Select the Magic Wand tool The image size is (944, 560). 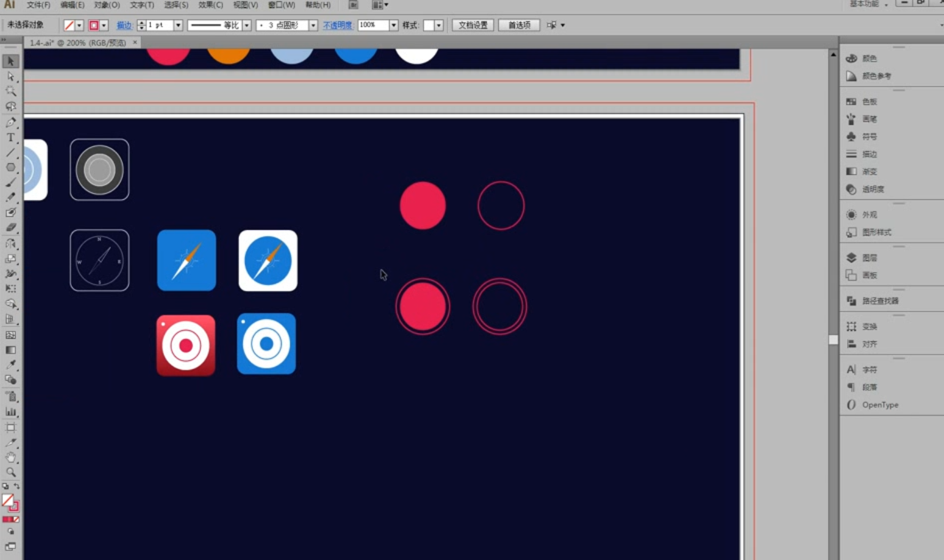(10, 91)
